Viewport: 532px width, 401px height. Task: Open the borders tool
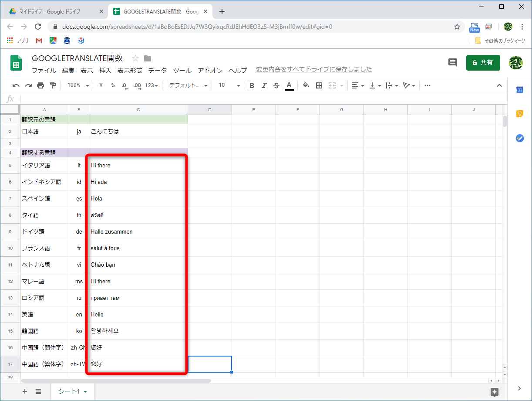click(319, 85)
